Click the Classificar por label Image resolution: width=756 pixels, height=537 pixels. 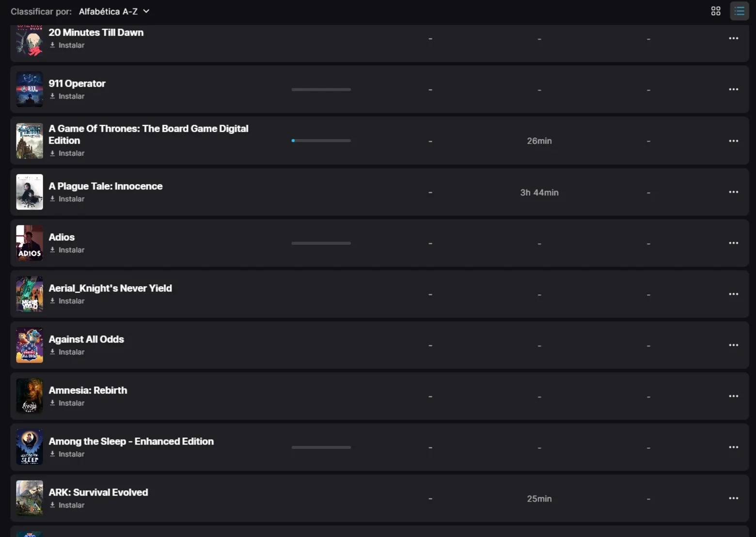41,11
